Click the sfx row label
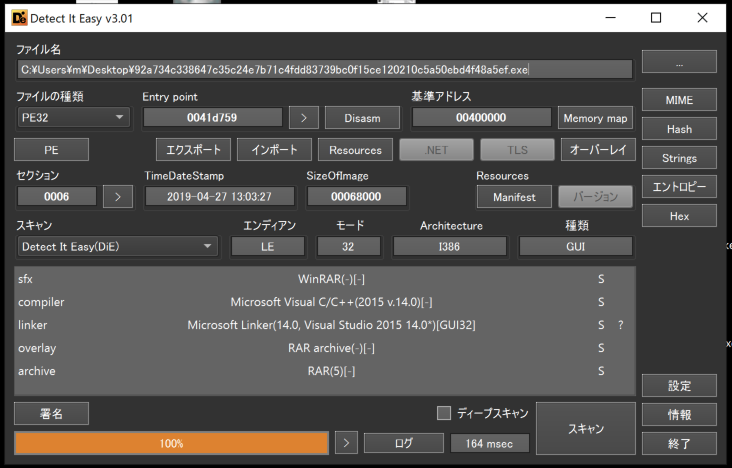732x468 pixels. [x=25, y=279]
